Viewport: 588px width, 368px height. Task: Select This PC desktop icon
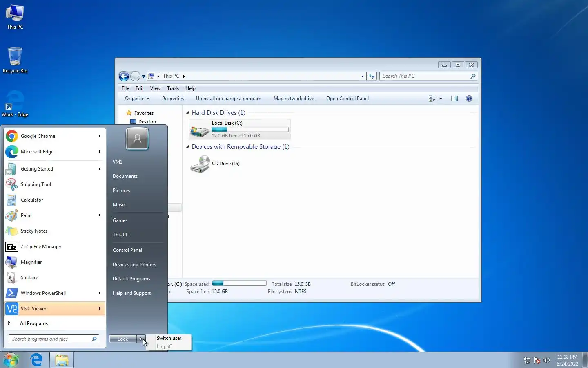click(x=15, y=17)
